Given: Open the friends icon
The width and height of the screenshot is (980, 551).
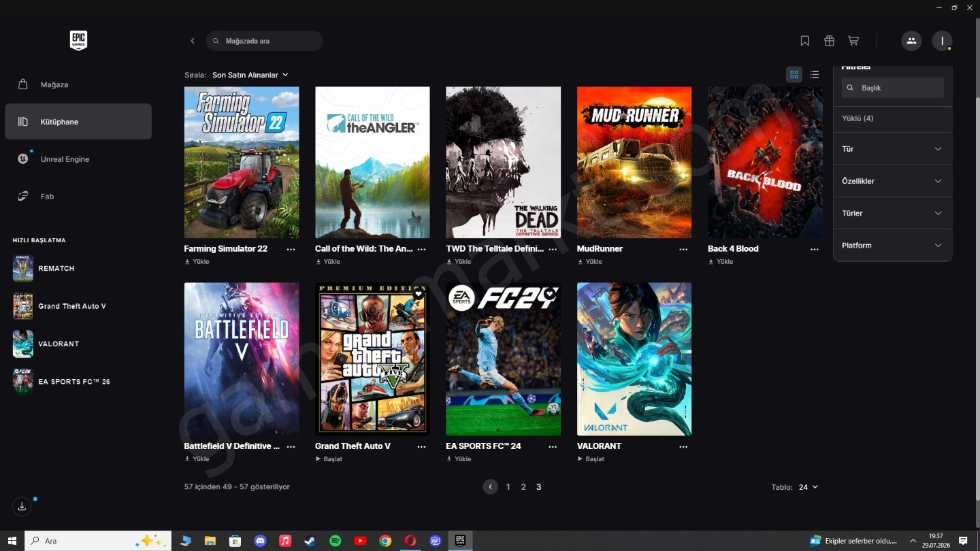Looking at the screenshot, I should (x=911, y=41).
